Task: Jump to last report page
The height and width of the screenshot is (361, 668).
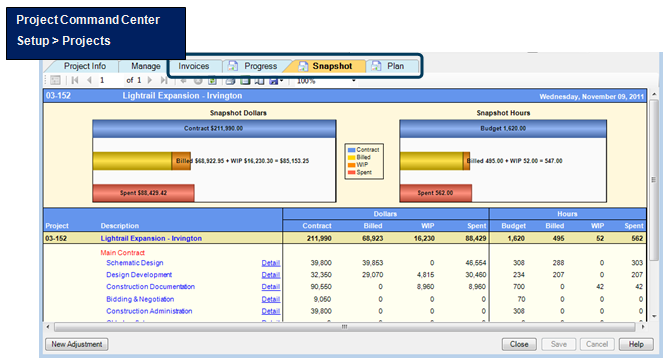Action: coord(164,80)
